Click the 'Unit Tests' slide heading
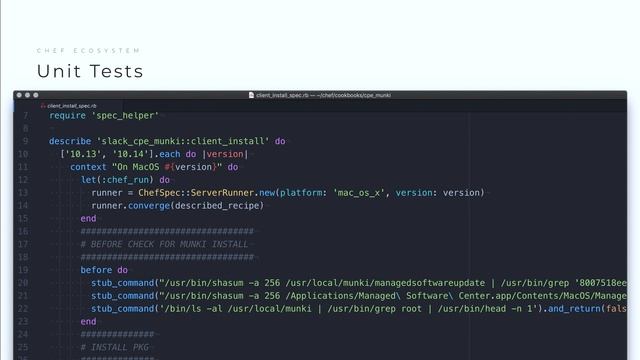The width and height of the screenshot is (640, 360). [90, 71]
